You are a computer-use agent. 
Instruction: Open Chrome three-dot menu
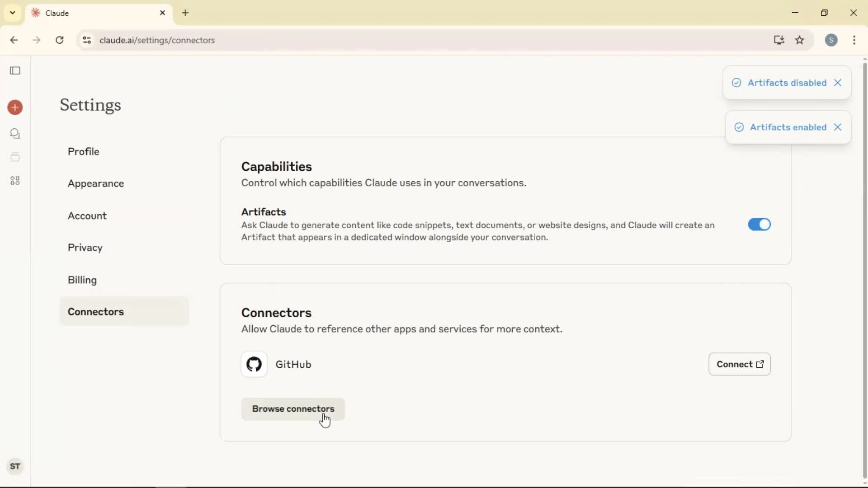point(854,40)
